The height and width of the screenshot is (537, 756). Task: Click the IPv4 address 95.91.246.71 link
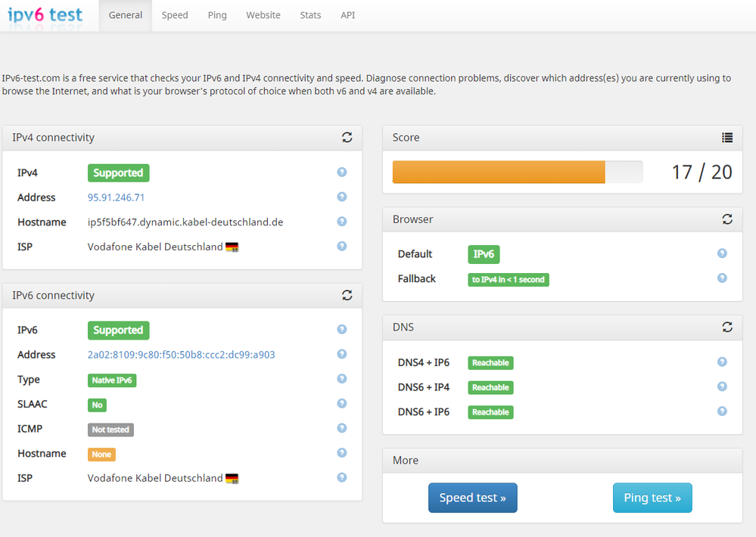(x=117, y=197)
